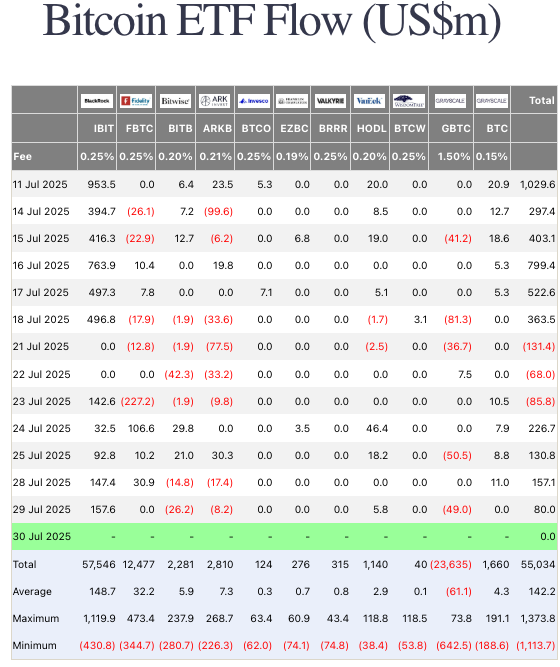
Task: Click the Fidelity logo in the header
Action: tap(136, 101)
